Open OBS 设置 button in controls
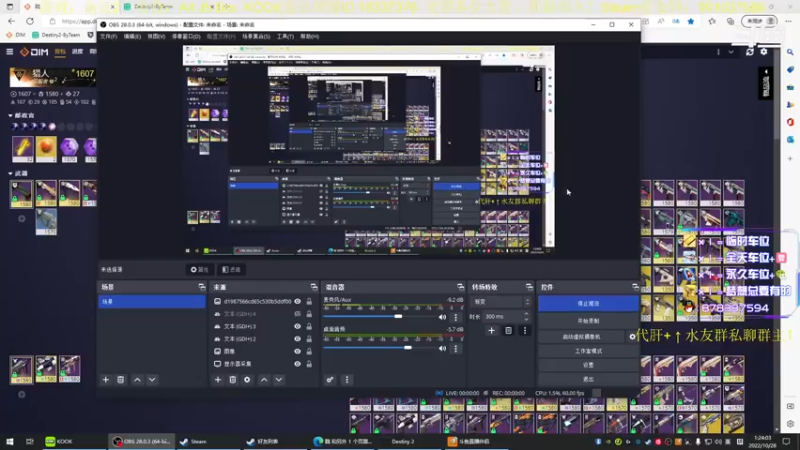 point(588,365)
